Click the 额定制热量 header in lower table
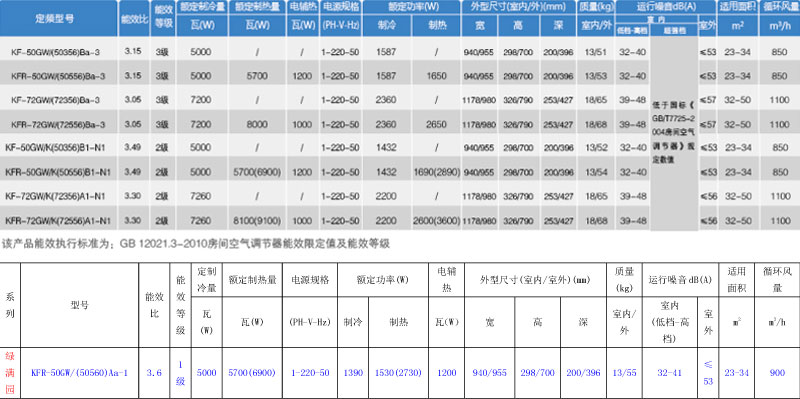The width and height of the screenshot is (800, 399). click(253, 280)
